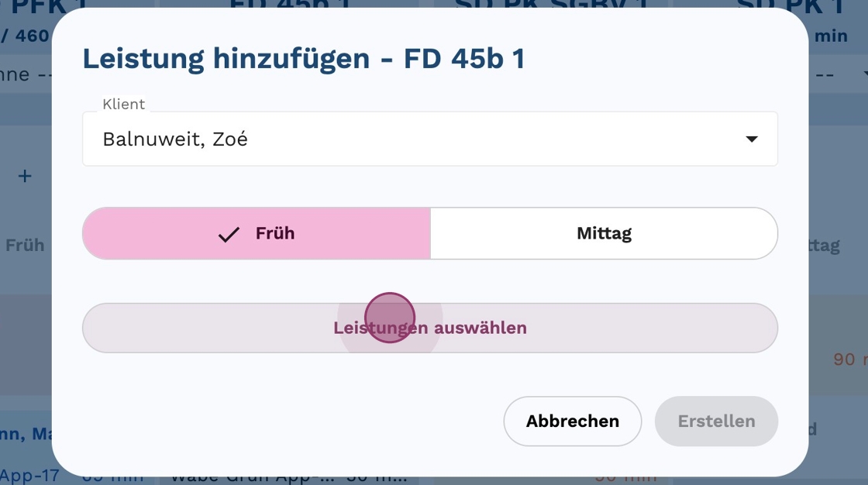Click the Balnuweit, Zoé client field

point(418,139)
